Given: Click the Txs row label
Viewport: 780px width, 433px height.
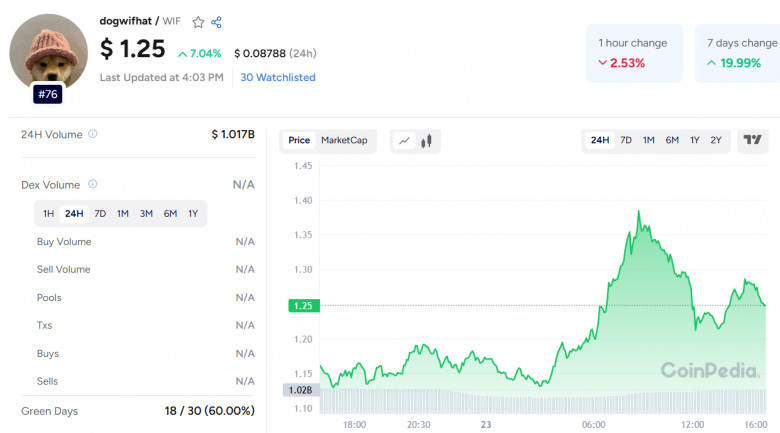Looking at the screenshot, I should pyautogui.click(x=44, y=325).
